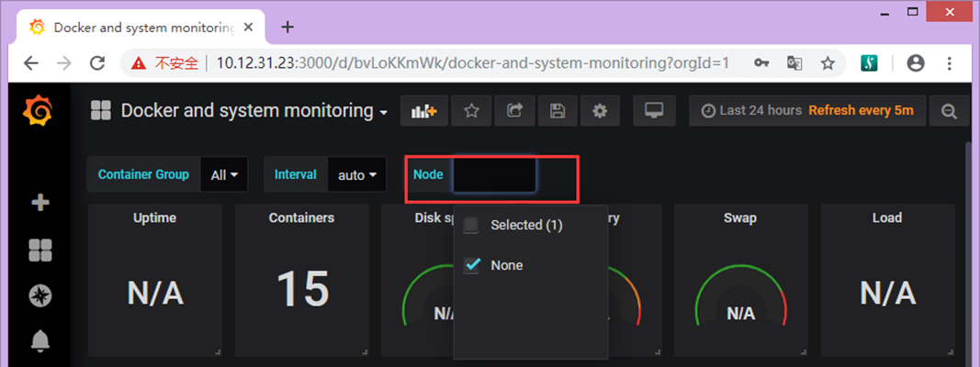Go back in browser history
Image resolution: width=980 pixels, height=367 pixels.
tap(30, 63)
